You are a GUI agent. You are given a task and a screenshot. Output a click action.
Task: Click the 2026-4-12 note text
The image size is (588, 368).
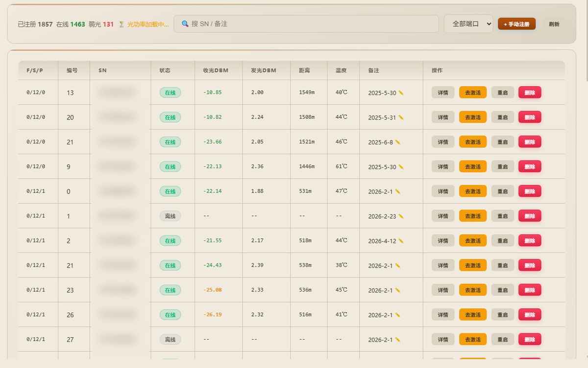(x=382, y=241)
